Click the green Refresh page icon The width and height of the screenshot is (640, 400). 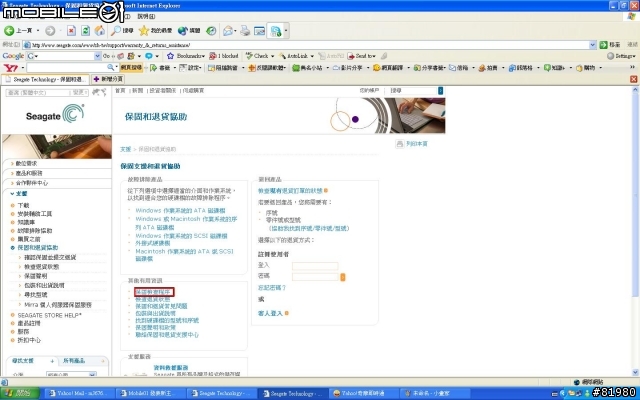[x=85, y=31]
